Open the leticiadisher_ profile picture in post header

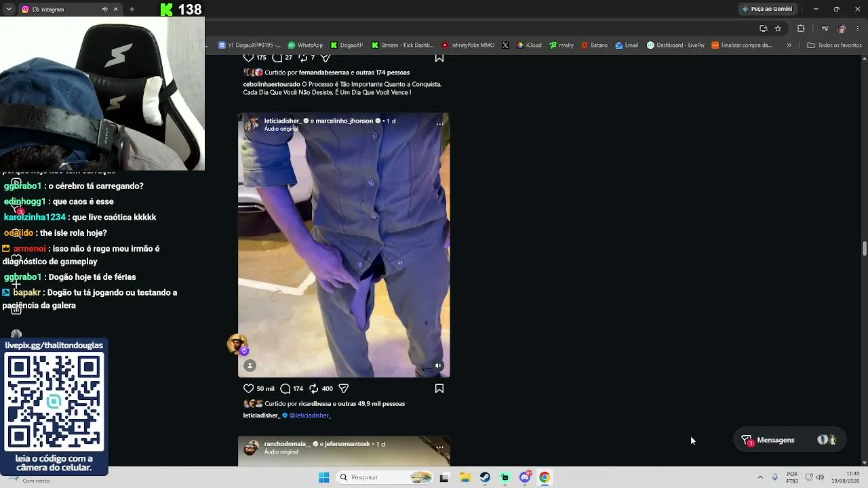(252, 125)
